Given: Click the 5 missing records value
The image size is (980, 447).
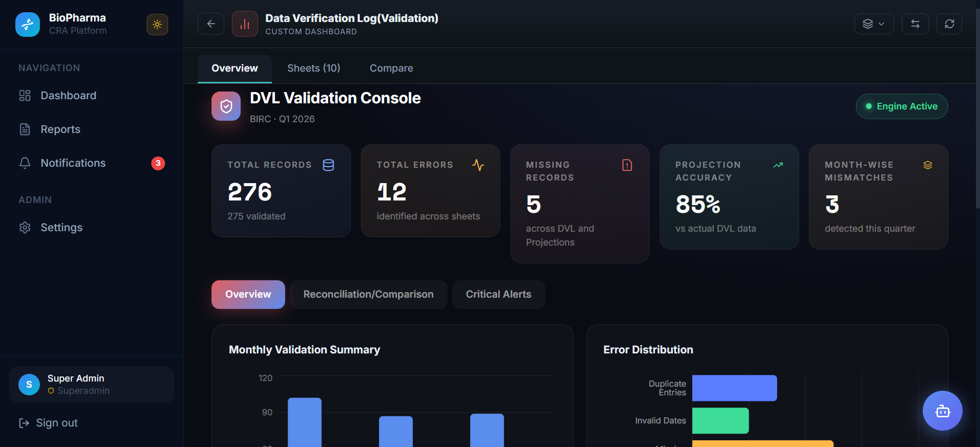Looking at the screenshot, I should [533, 205].
